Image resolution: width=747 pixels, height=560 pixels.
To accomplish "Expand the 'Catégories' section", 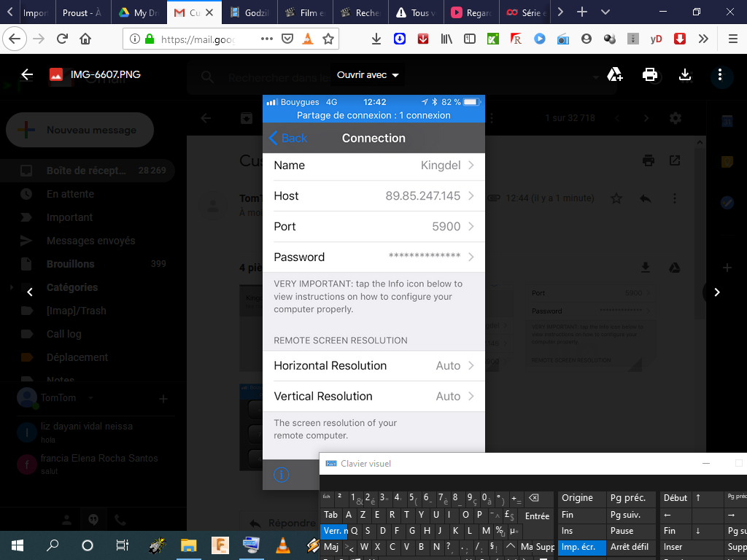I will coord(12,287).
